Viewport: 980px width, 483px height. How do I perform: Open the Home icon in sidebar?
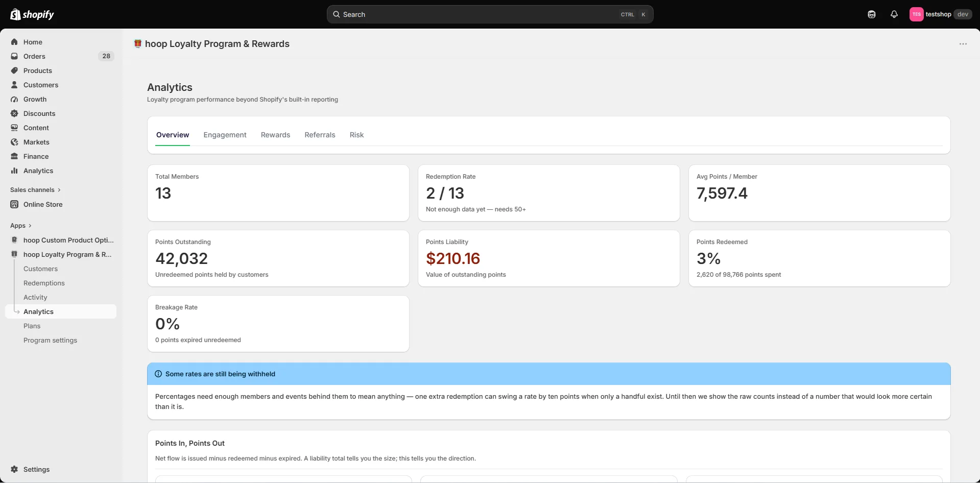14,42
